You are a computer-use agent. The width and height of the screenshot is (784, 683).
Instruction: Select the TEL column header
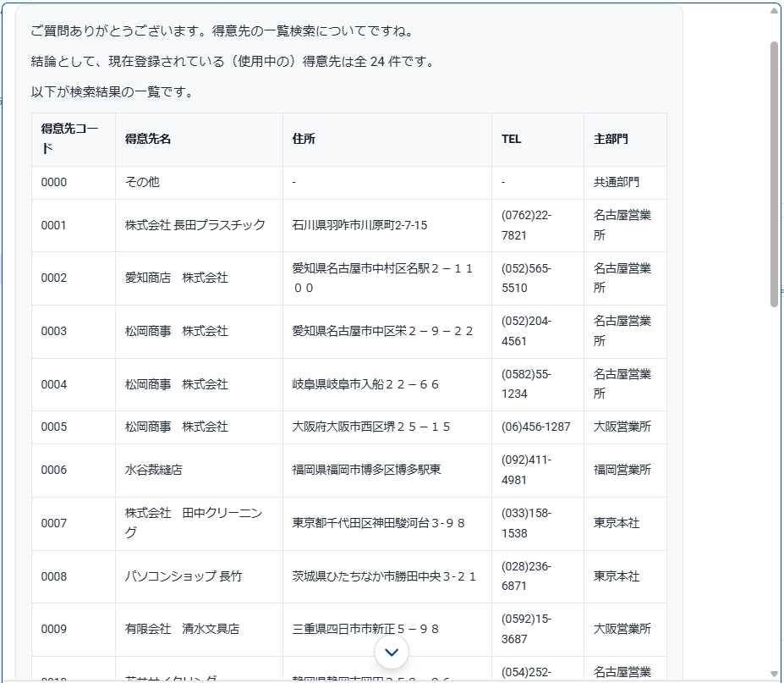point(538,139)
